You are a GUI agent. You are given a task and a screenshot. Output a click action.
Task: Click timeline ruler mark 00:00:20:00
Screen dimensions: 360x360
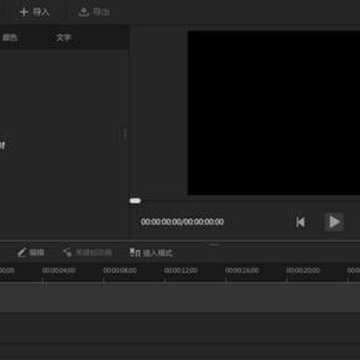pyautogui.click(x=303, y=271)
